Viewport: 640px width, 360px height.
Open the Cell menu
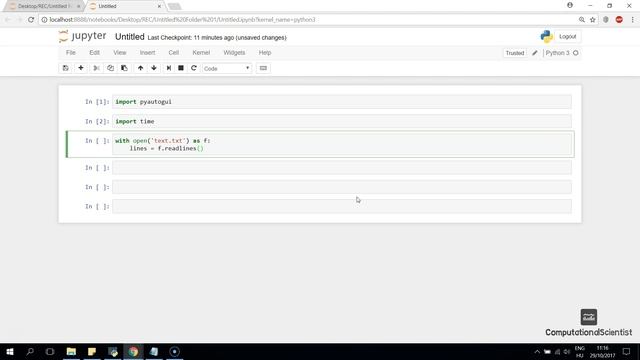pyautogui.click(x=173, y=53)
